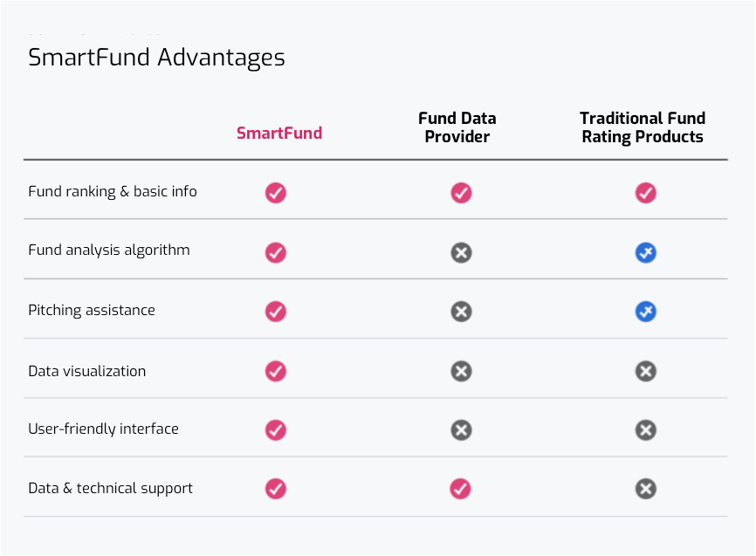Viewport: 756px width, 556px height.
Task: Click Traditional Fund Rating checkmark for Fund ranking
Action: point(646,193)
